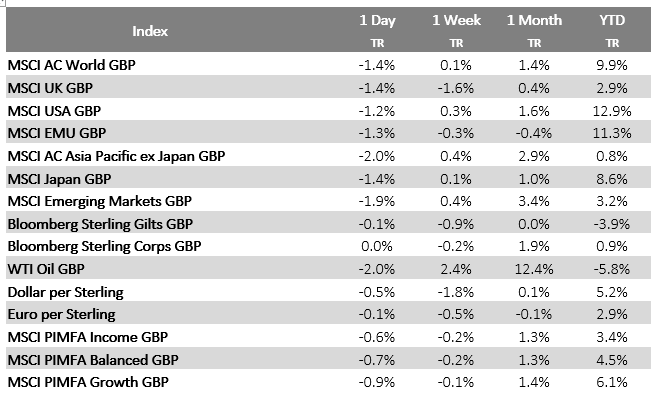Click the 1 Week column header
Screen dimensions: 654x403
coord(455,20)
